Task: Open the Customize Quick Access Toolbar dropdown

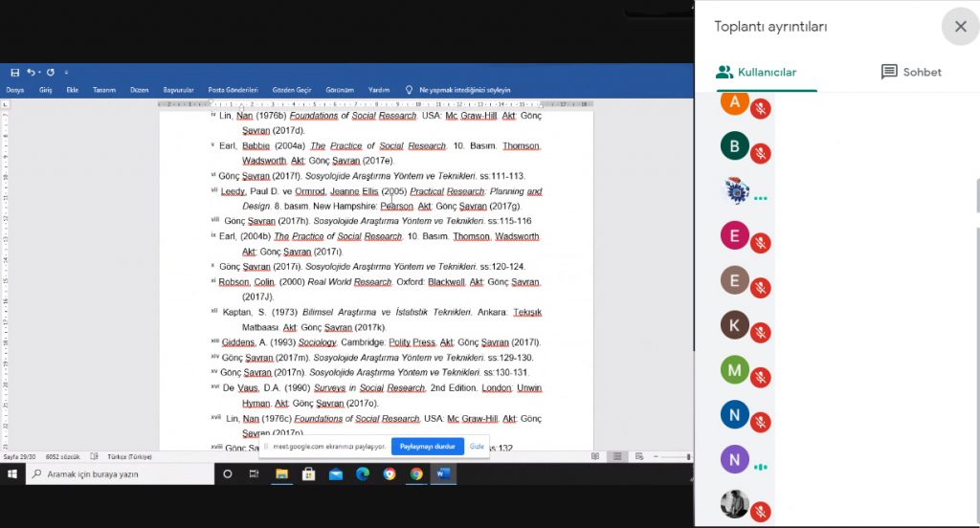Action: coord(66,73)
